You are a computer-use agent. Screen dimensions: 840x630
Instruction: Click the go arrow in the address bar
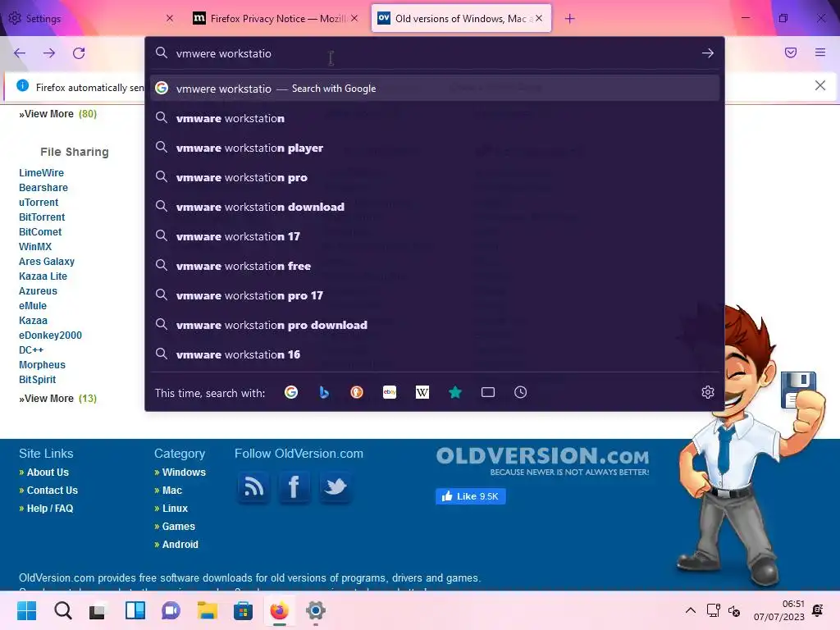tap(708, 53)
